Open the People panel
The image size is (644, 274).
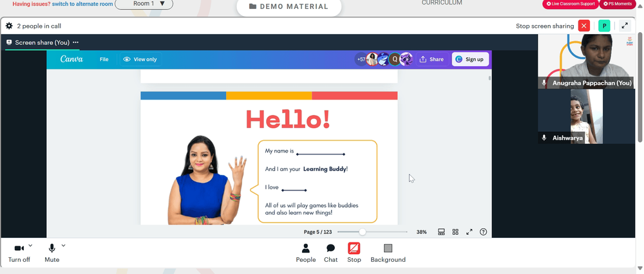click(305, 253)
